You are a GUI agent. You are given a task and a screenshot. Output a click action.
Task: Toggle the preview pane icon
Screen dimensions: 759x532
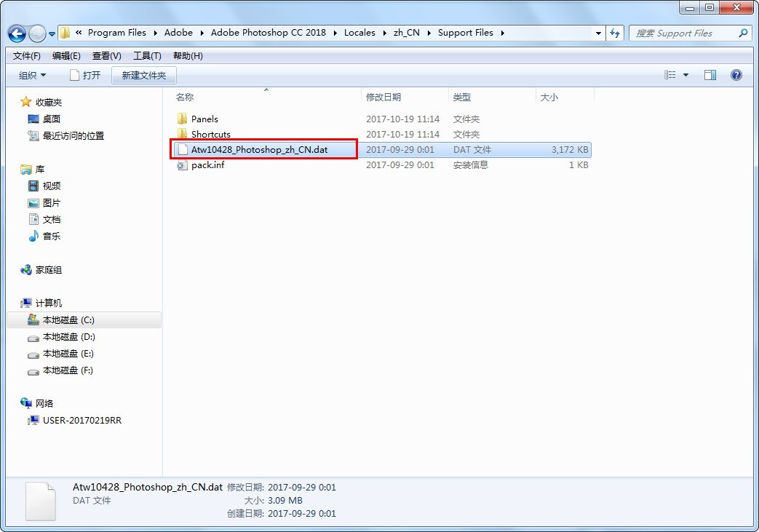[710, 74]
